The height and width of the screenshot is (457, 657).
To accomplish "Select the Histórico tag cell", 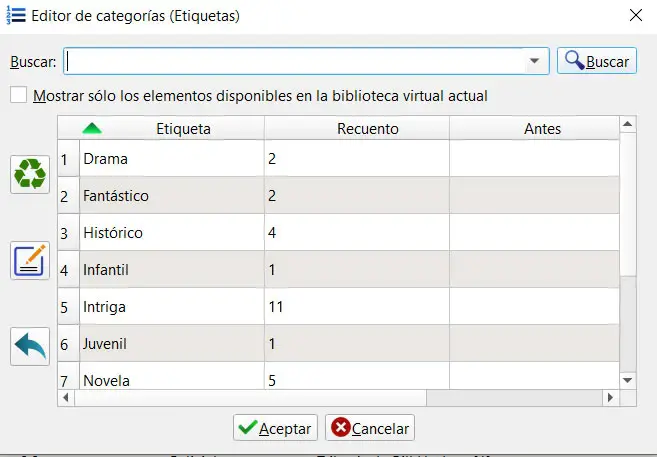I will pyautogui.click(x=171, y=233).
